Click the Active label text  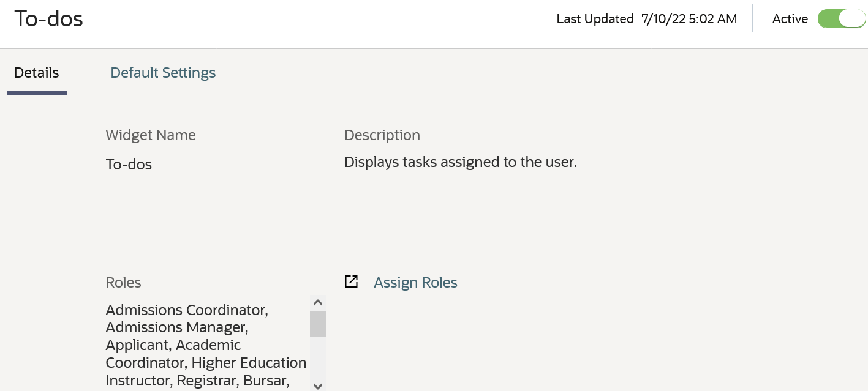pyautogui.click(x=790, y=19)
